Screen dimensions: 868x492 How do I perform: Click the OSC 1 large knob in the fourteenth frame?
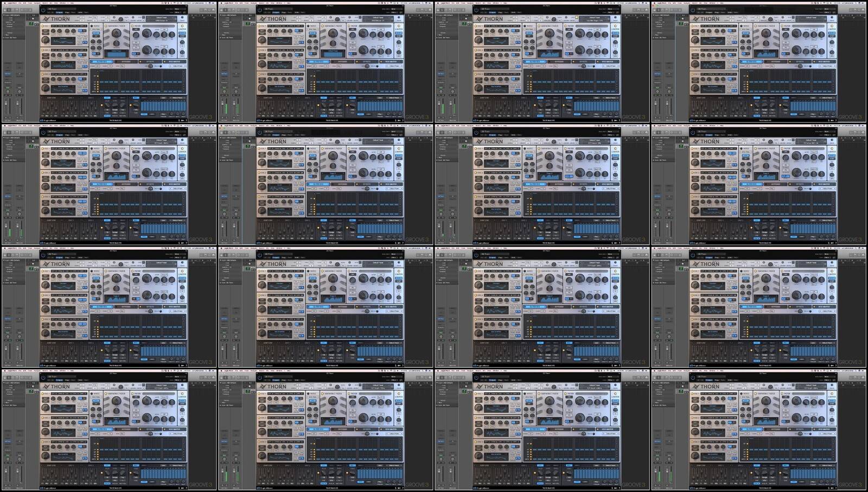point(263,408)
